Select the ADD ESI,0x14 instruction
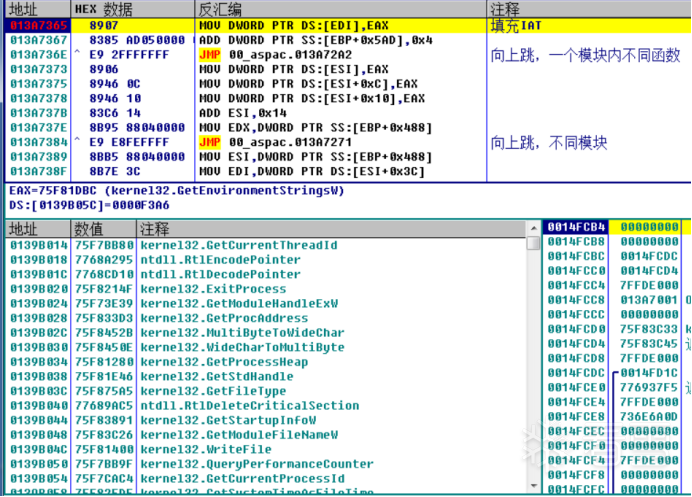The image size is (692, 497). pos(243,113)
